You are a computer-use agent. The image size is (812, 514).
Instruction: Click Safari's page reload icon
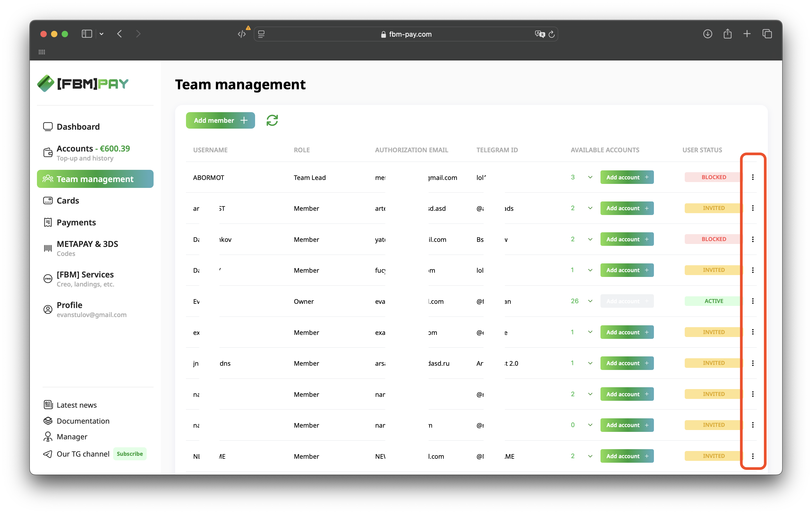click(x=552, y=34)
